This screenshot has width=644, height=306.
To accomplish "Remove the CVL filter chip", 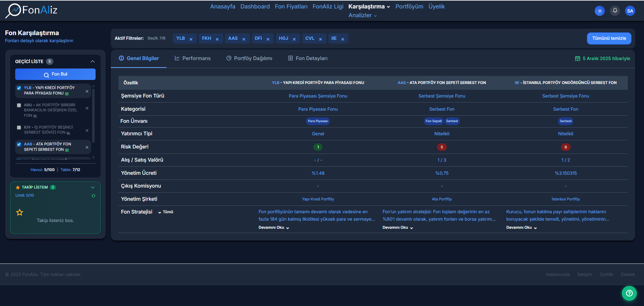I will pyautogui.click(x=320, y=39).
